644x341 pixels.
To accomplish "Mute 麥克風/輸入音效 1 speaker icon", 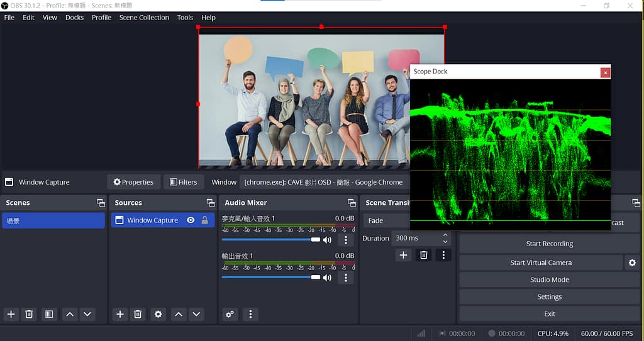I will [327, 240].
